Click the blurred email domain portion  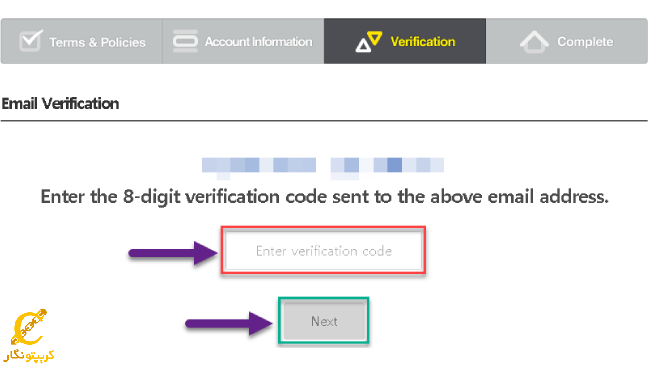pyautogui.click(x=387, y=166)
